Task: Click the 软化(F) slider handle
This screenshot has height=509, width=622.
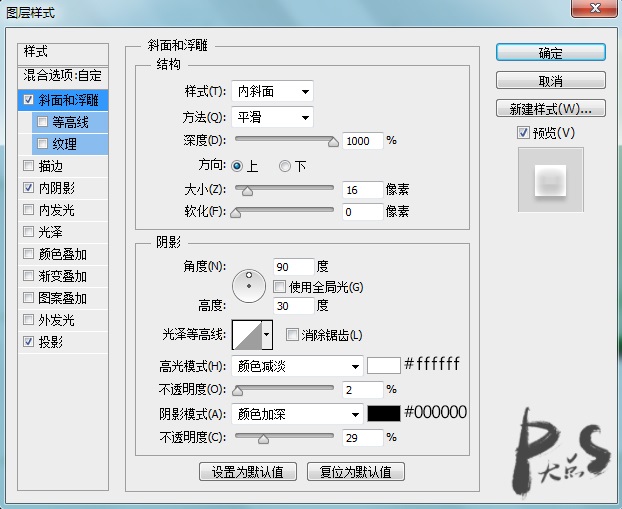Action: (x=236, y=213)
